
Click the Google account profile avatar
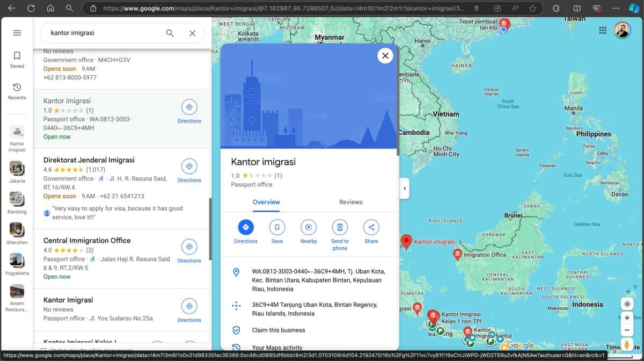pyautogui.click(x=623, y=30)
